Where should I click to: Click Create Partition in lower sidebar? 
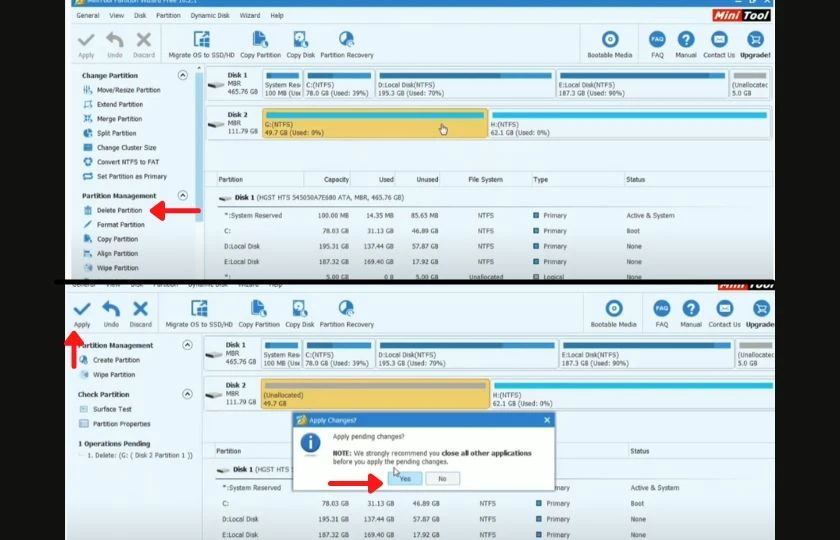click(x=109, y=360)
